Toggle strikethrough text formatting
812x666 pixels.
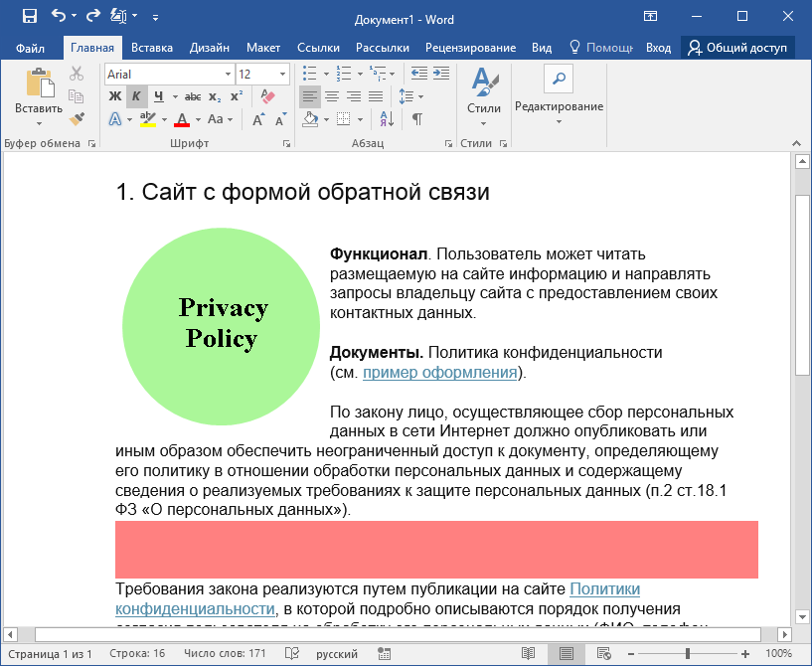[x=193, y=96]
